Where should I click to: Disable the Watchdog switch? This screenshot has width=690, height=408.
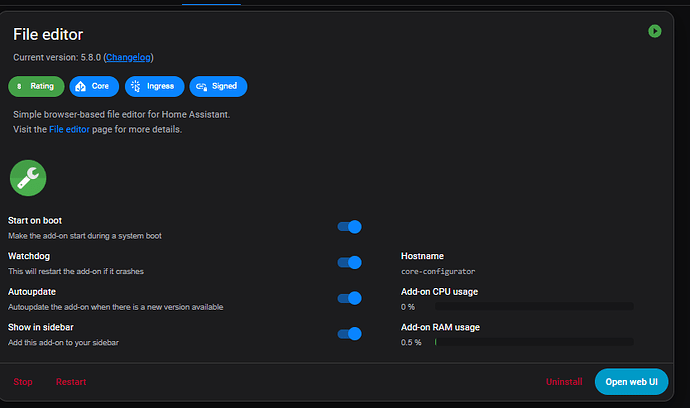pyautogui.click(x=349, y=262)
